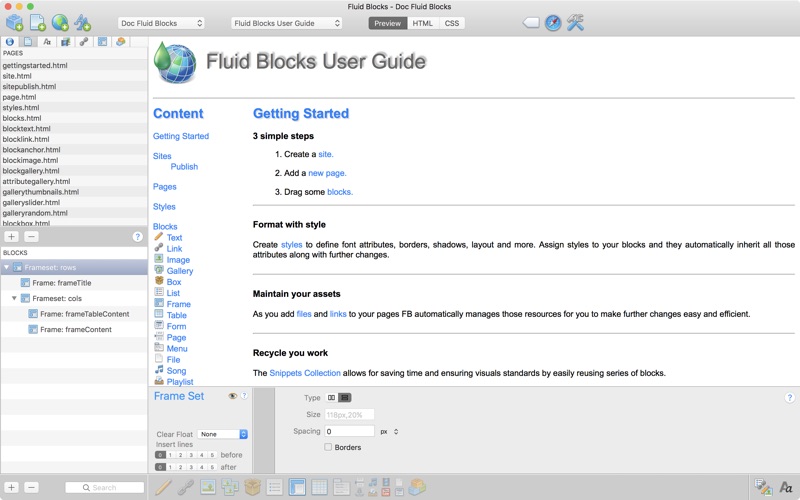Select the Aa styles sidebar tab

(47, 42)
